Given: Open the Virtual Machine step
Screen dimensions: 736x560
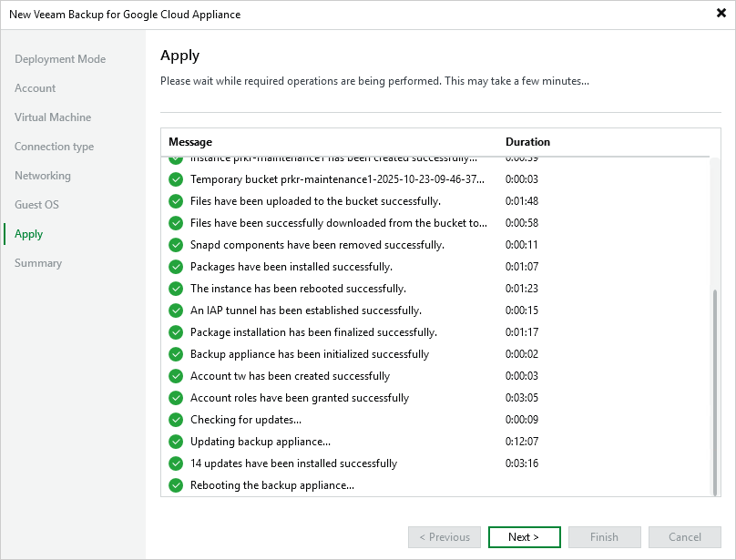Looking at the screenshot, I should [53, 117].
